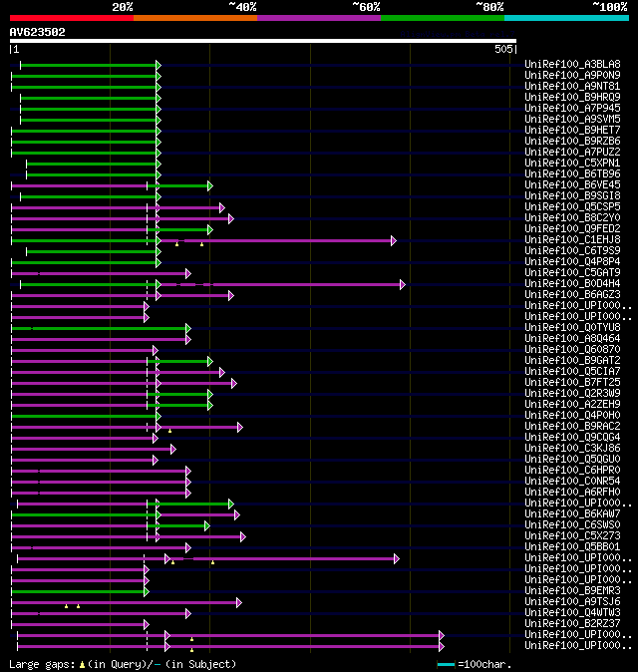Click the purple arrowhead ending A9TSJ6 alignment
This screenshot has width=638, height=672.
click(239, 603)
